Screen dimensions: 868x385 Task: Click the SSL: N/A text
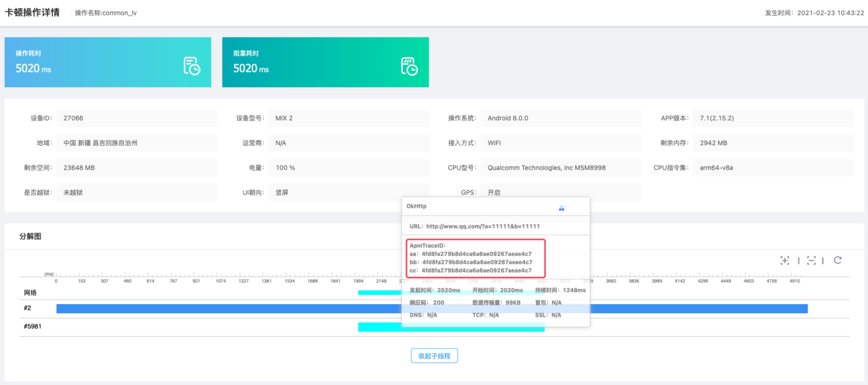click(548, 315)
